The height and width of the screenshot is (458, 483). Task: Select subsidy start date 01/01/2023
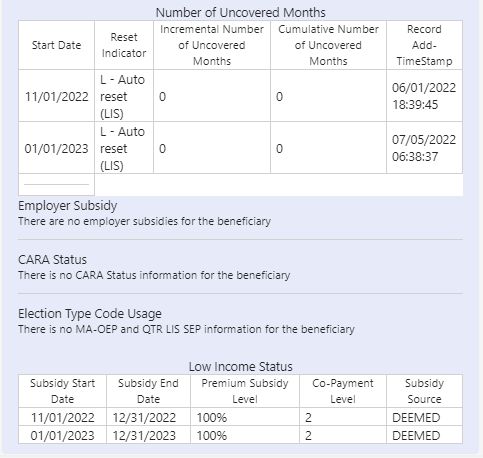pos(63,436)
